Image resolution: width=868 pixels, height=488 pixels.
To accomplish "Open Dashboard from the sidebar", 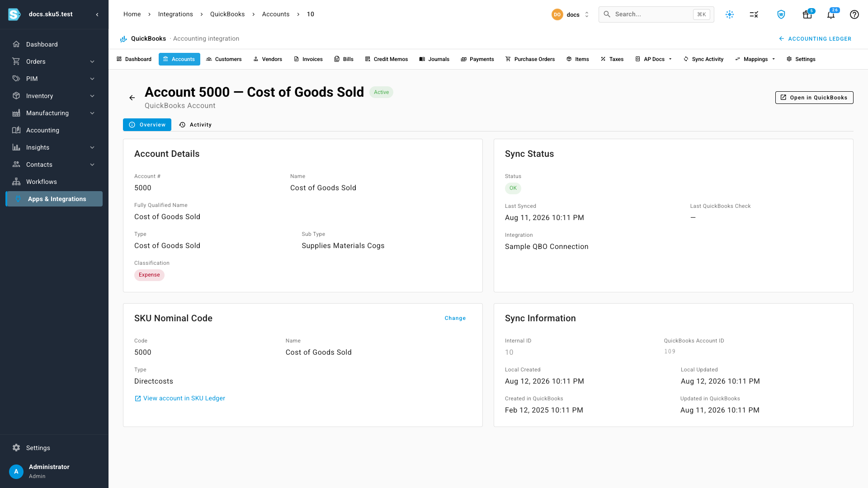I will click(54, 44).
